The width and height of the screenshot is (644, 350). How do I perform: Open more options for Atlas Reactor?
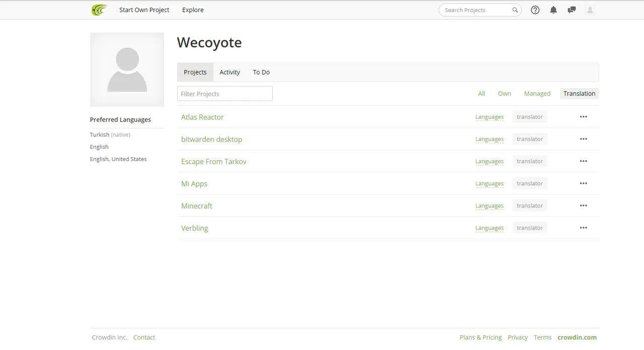pos(583,117)
